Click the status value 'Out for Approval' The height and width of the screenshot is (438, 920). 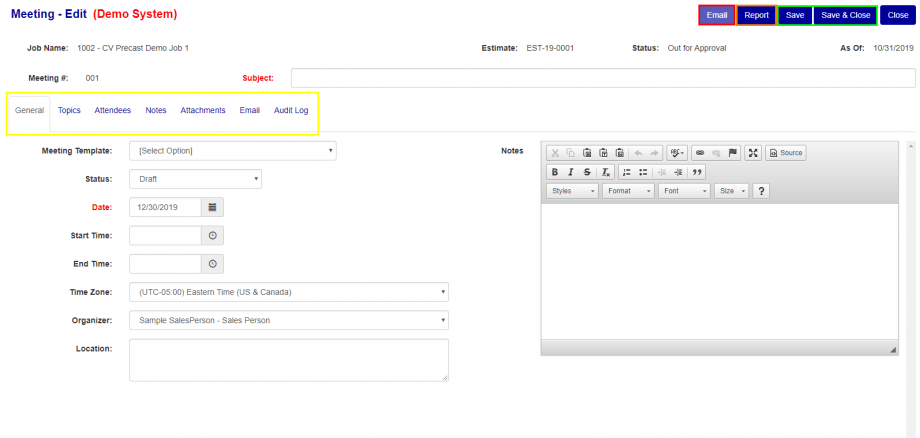click(x=697, y=48)
